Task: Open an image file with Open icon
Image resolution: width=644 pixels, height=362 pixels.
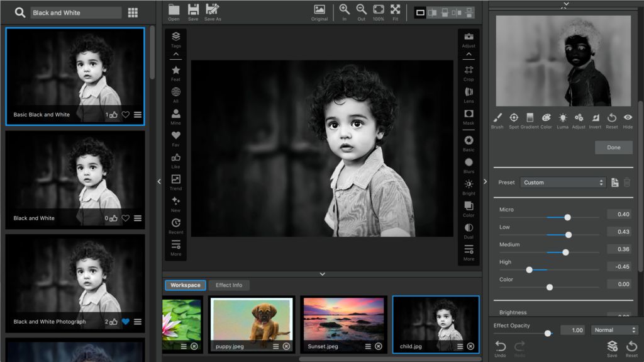Action: click(x=174, y=13)
